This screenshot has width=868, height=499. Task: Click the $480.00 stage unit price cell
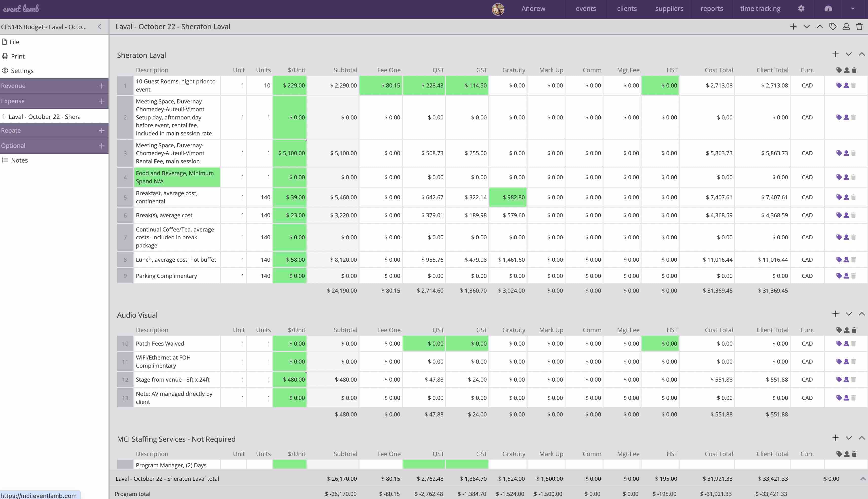290,379
